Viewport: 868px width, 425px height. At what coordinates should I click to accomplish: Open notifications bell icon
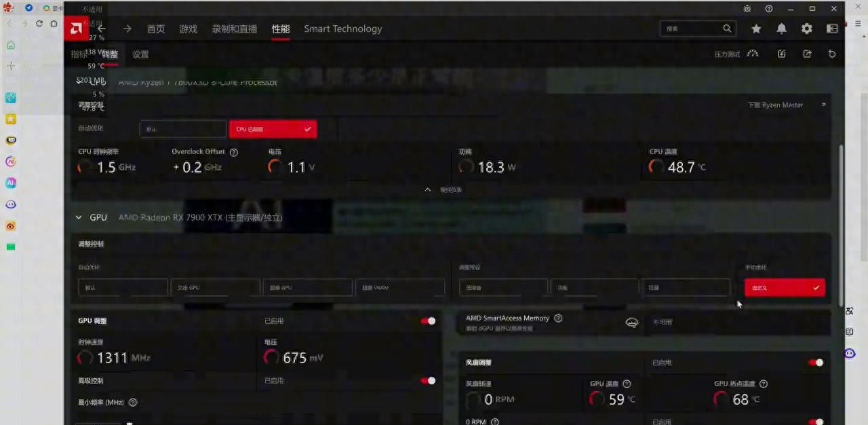click(x=781, y=29)
